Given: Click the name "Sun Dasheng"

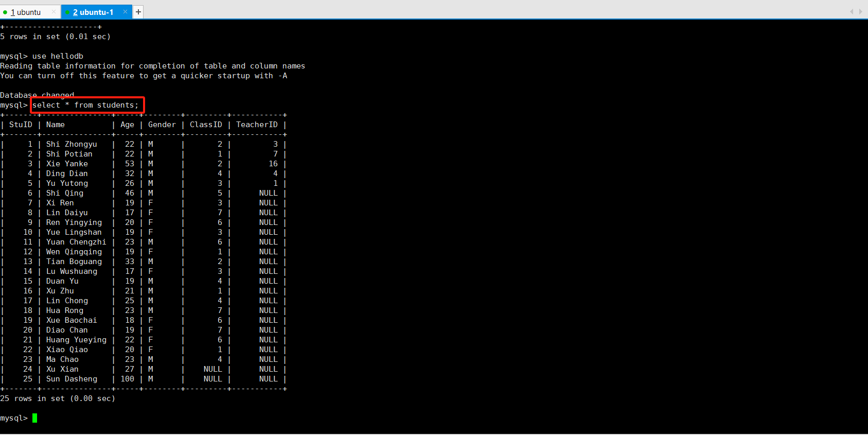Looking at the screenshot, I should [x=72, y=379].
